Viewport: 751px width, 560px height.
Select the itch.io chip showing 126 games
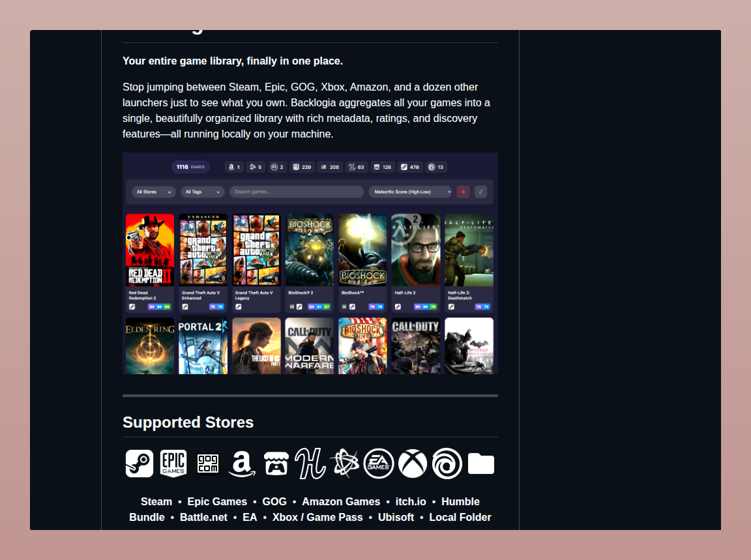pyautogui.click(x=383, y=167)
